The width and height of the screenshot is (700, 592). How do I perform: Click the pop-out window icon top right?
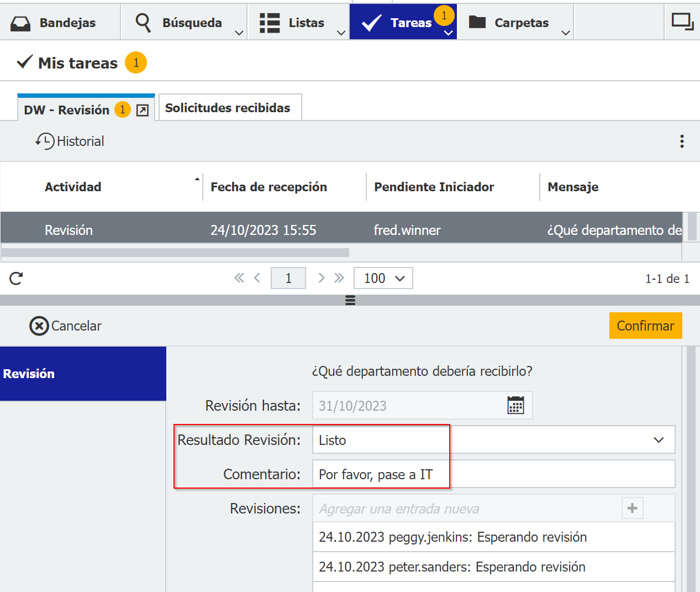point(682,21)
